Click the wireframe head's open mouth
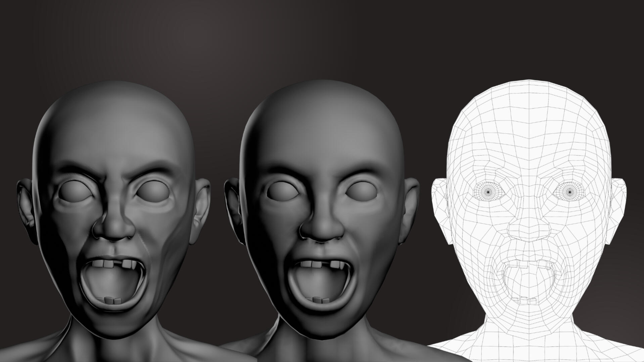The image size is (644, 362). point(529,282)
